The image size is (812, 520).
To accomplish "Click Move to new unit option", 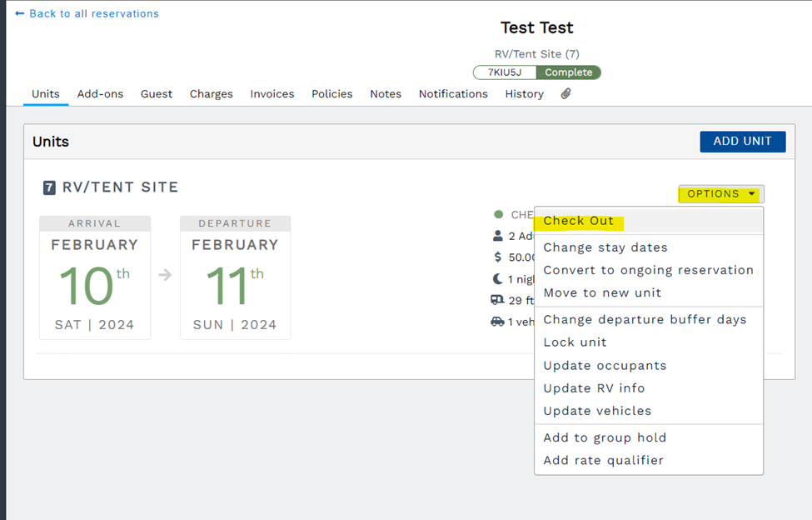I will point(600,292).
